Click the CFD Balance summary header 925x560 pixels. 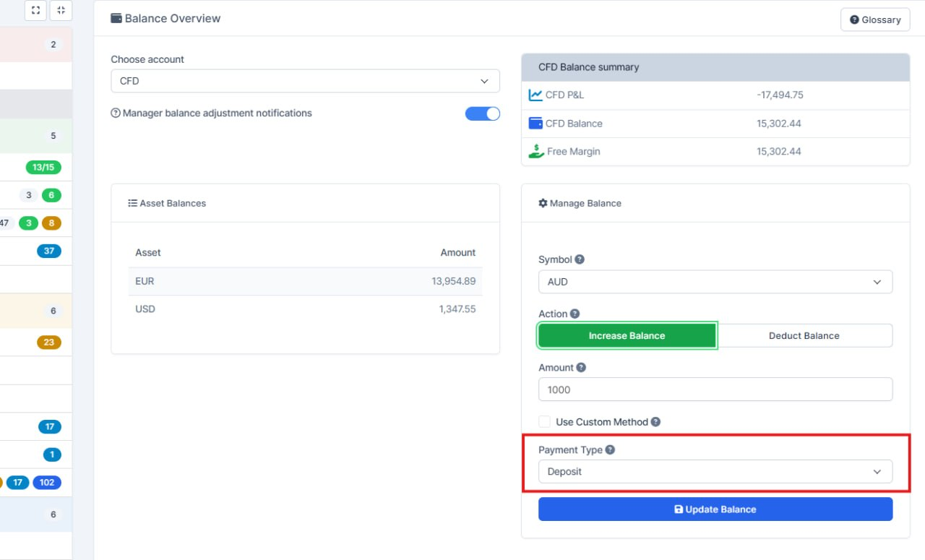click(715, 67)
